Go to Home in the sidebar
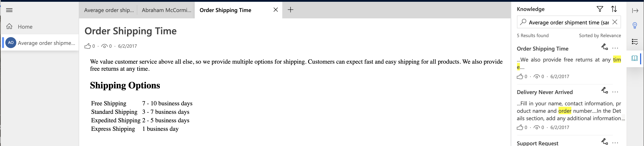Image resolution: width=644 pixels, height=146 pixels. (x=25, y=27)
